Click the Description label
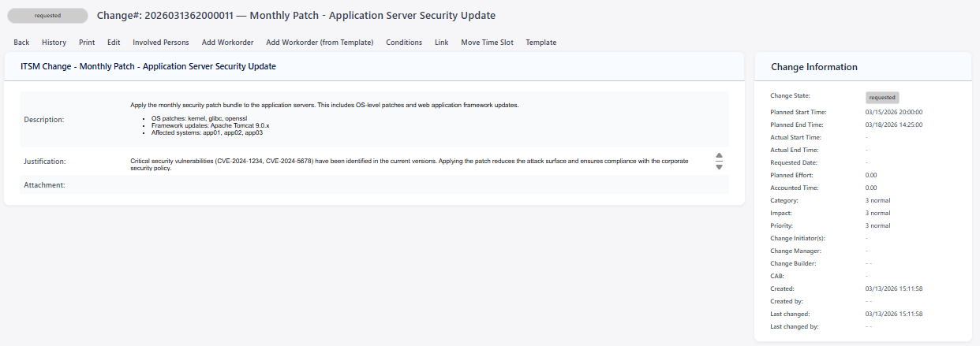The image size is (980, 346). pyautogui.click(x=44, y=120)
